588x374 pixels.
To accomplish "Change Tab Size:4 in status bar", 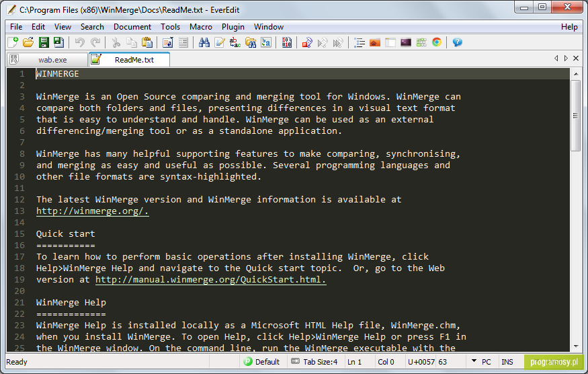I will point(315,362).
